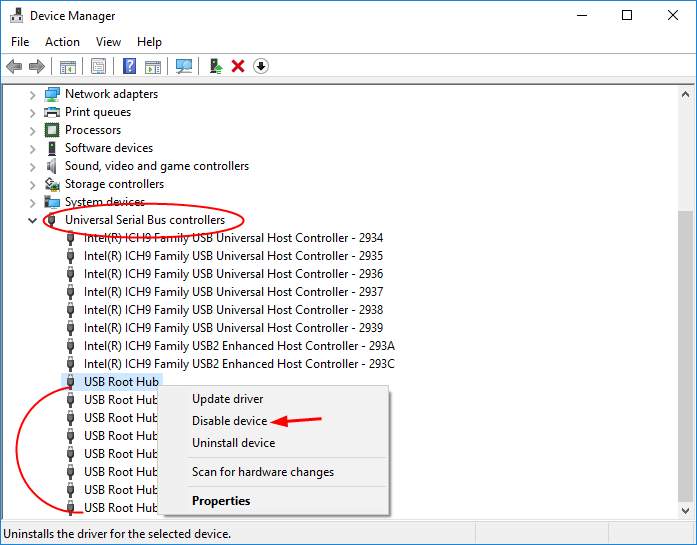Open the View menu

click(x=108, y=42)
